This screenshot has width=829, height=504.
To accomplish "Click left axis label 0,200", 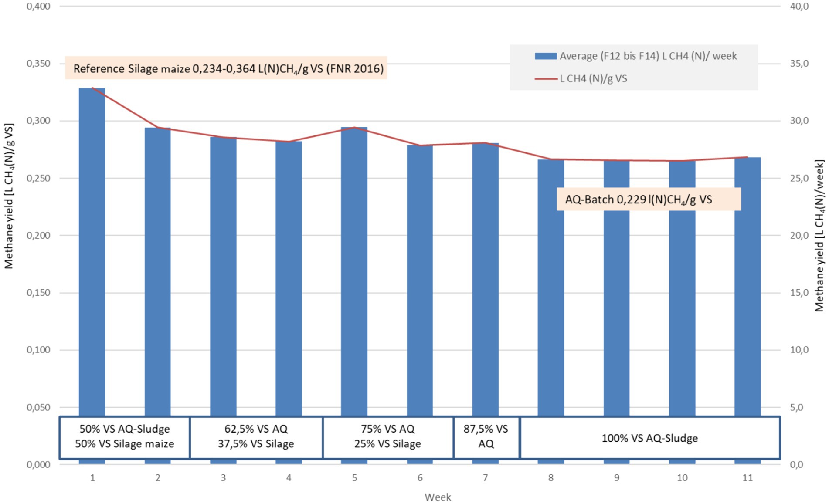I will point(38,235).
